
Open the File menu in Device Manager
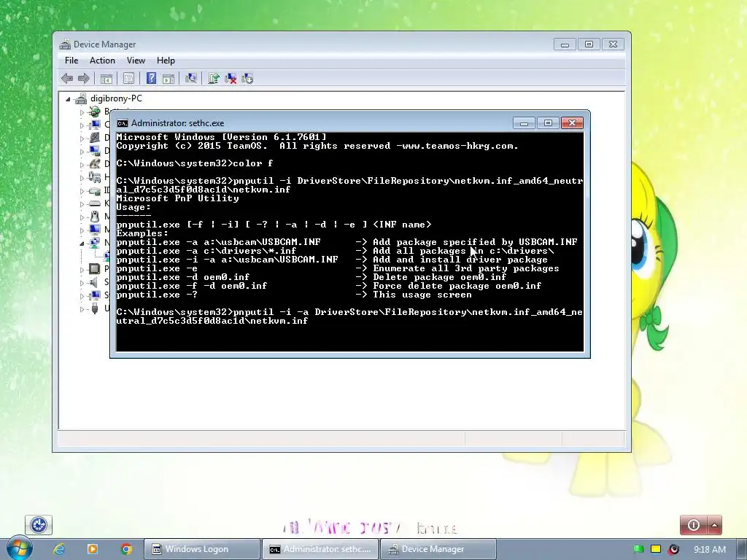pos(71,61)
